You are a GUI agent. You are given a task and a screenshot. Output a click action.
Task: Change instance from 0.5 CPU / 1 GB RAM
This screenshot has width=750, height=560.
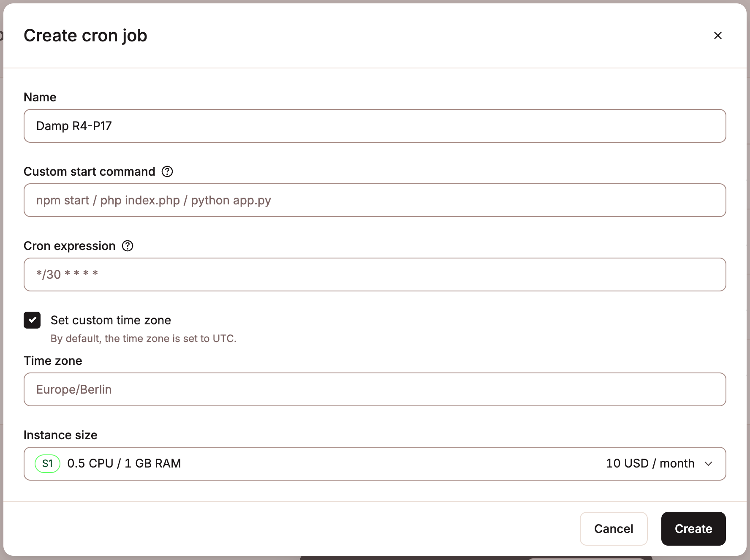375,463
